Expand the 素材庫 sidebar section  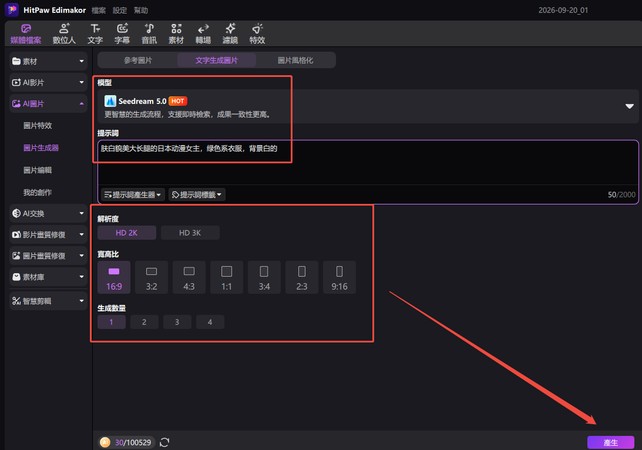48,277
